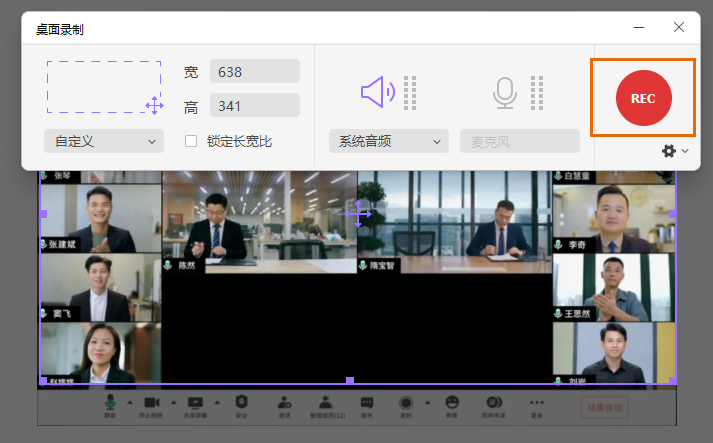Click the security shield icon

pyautogui.click(x=241, y=402)
